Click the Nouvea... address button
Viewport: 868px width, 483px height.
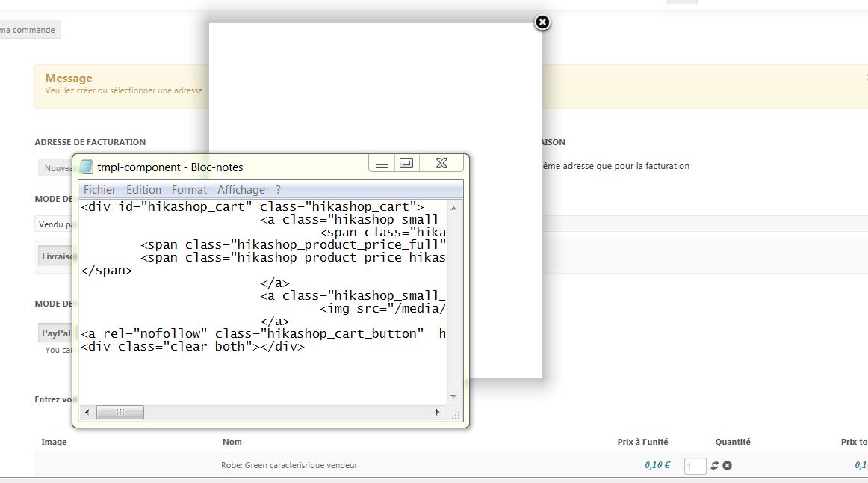coord(55,167)
